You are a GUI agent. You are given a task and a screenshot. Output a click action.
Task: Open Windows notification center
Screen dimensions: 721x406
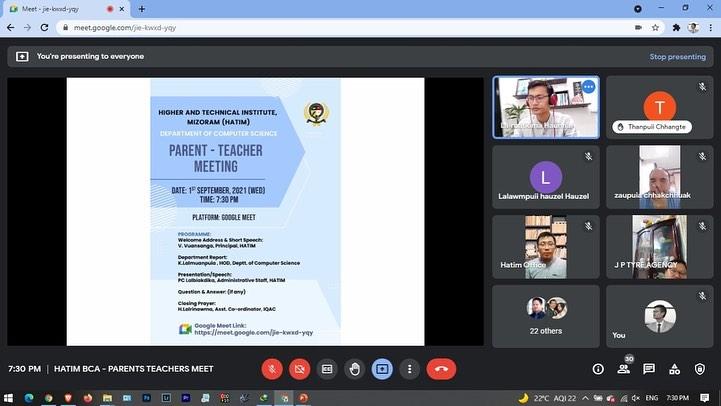704,398
